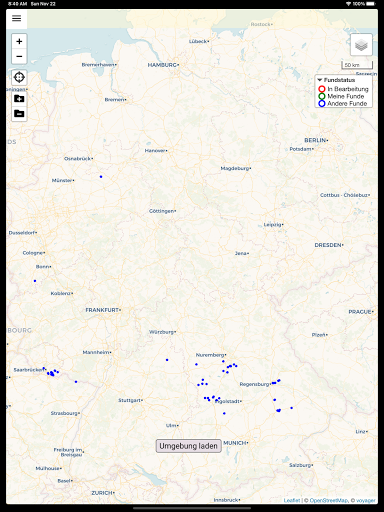
Task: Click the HAMBURG map label
Action: click(x=163, y=65)
